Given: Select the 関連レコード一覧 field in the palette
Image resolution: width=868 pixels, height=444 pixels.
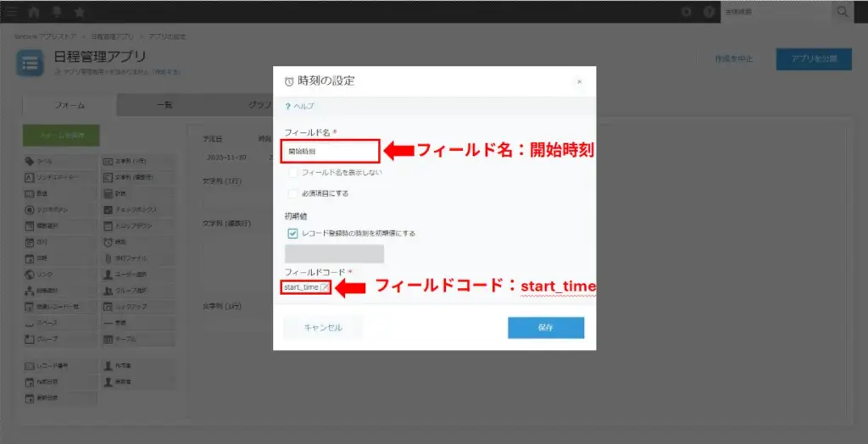Looking at the screenshot, I should [x=60, y=306].
